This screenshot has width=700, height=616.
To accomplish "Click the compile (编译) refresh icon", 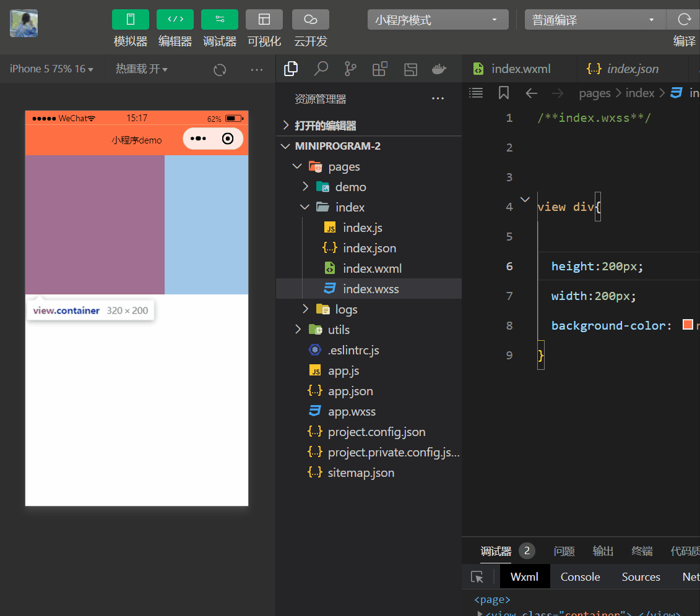I will [684, 20].
